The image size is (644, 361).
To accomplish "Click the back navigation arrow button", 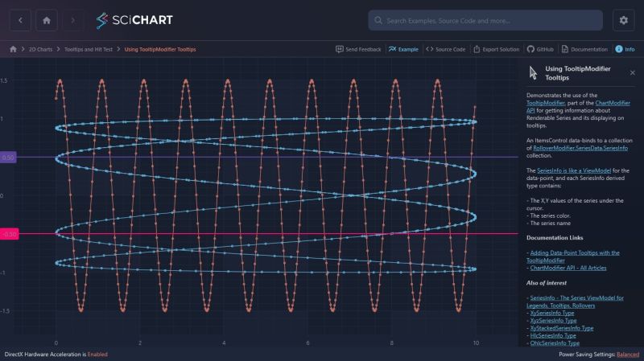I will tap(20, 20).
